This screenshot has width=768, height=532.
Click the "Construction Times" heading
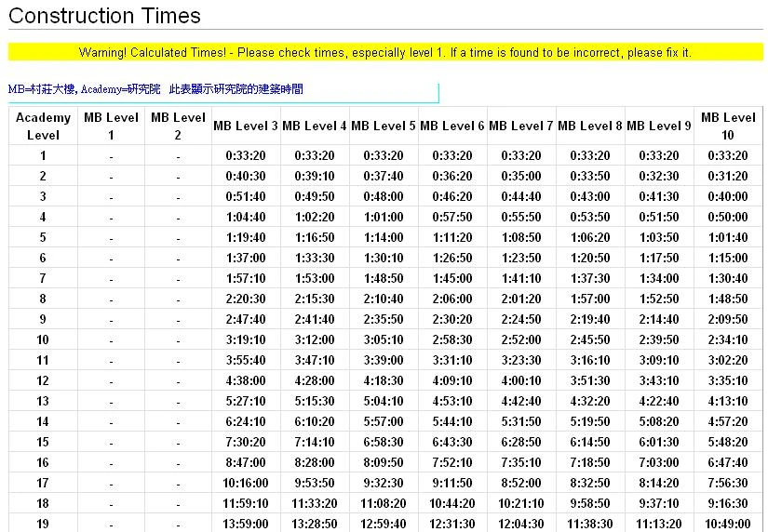click(x=105, y=16)
